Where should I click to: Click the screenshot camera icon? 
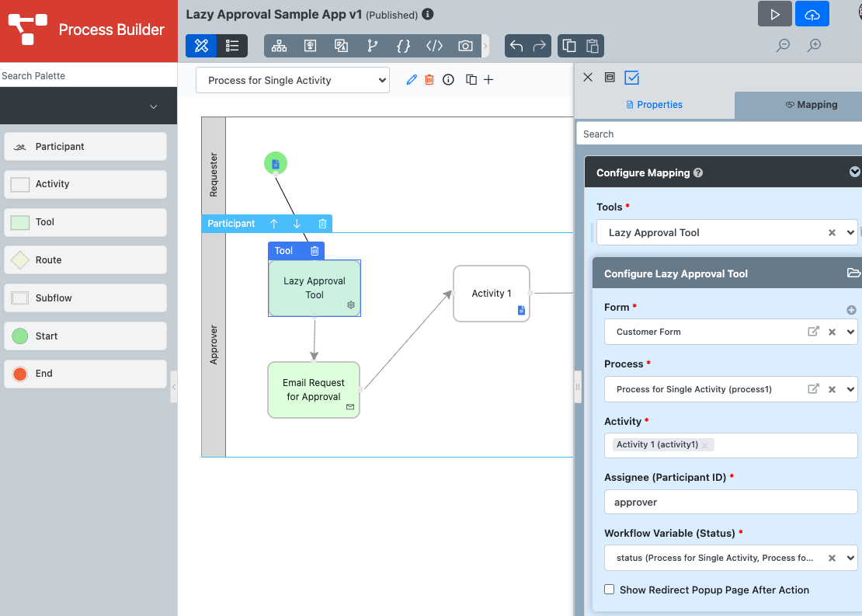[465, 46]
